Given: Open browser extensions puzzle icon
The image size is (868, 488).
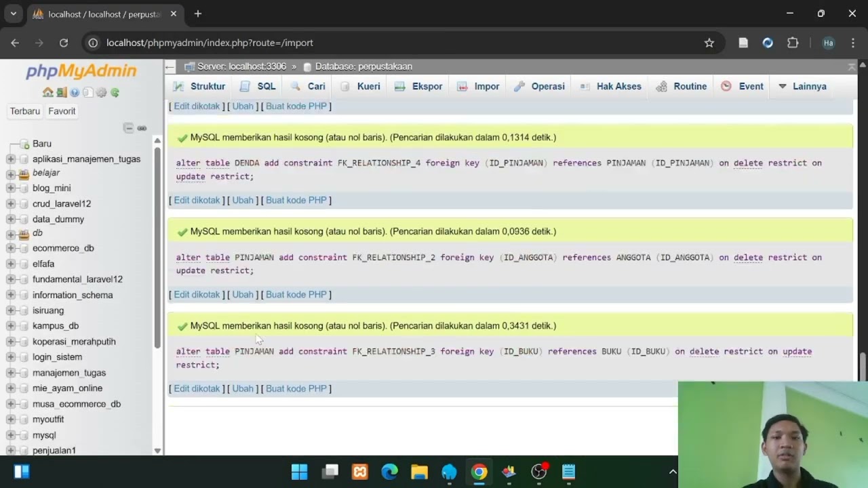Looking at the screenshot, I should tap(793, 43).
